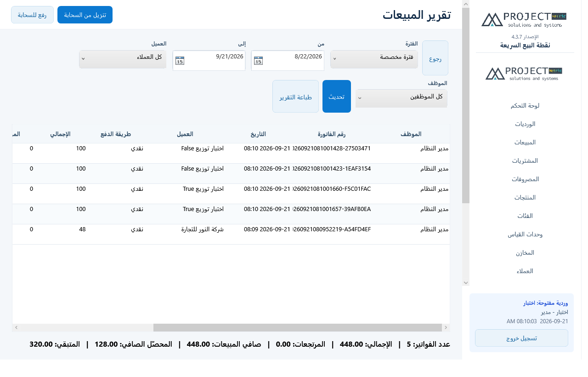The height and width of the screenshot is (377, 588).
Task: Click the رقم الفاتورة column header
Action: tap(331, 134)
